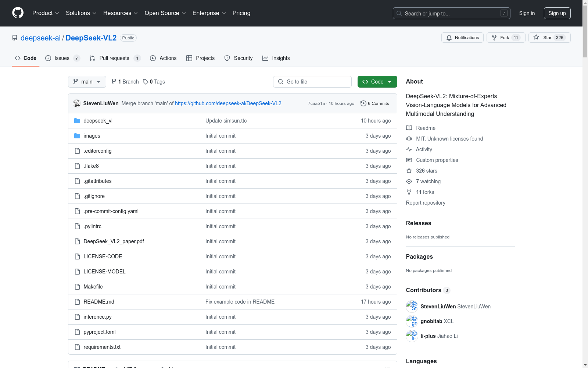Open the StevenLiuWen avatar in commit header
Viewport: 588px width, 368px height.
click(x=77, y=103)
